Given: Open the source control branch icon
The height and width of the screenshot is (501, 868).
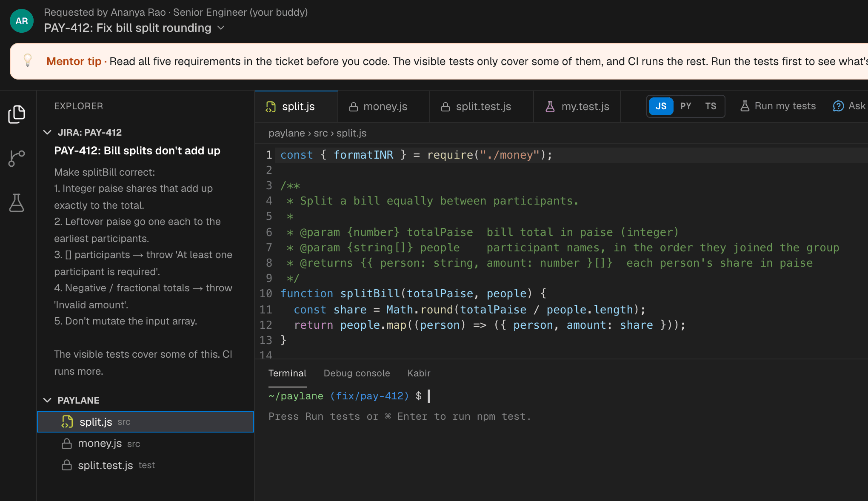Looking at the screenshot, I should [x=17, y=159].
